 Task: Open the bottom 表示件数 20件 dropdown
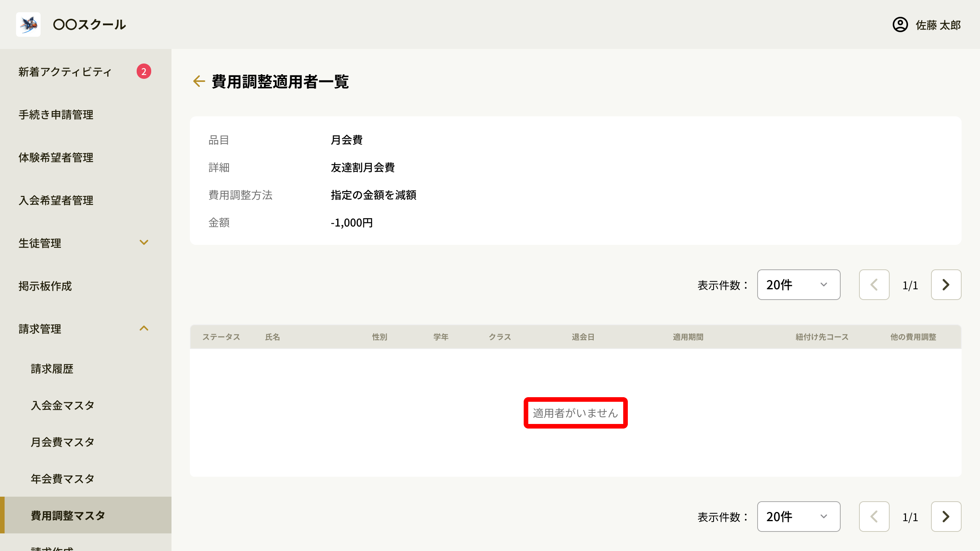tap(799, 517)
